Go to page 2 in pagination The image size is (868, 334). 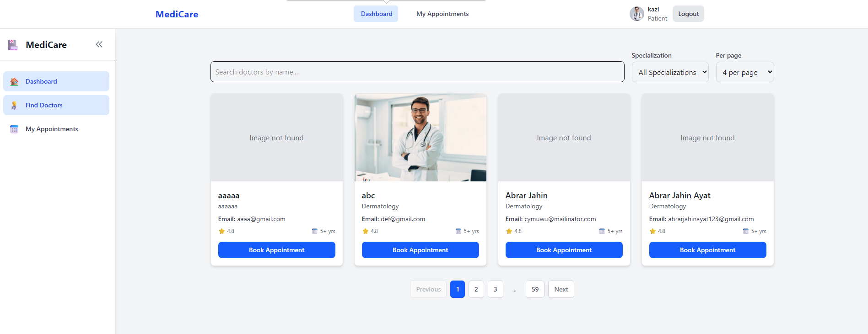coord(476,289)
